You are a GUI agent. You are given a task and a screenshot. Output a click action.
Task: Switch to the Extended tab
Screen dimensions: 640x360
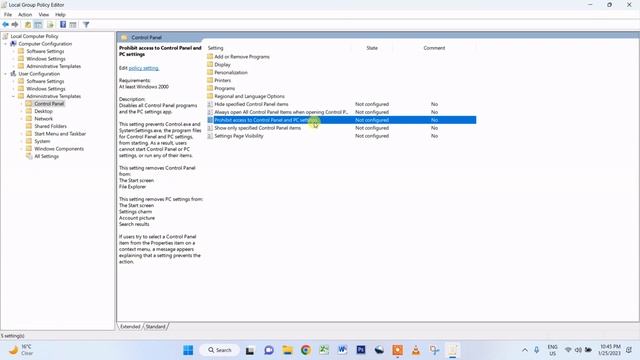(130, 327)
